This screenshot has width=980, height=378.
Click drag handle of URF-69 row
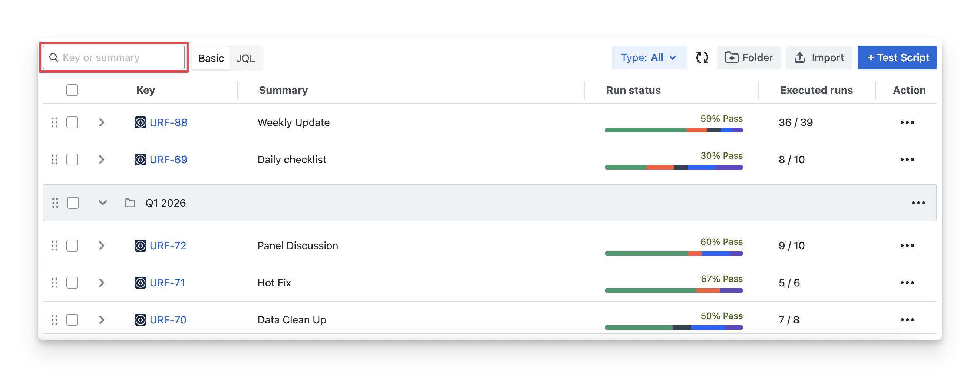[x=55, y=160]
